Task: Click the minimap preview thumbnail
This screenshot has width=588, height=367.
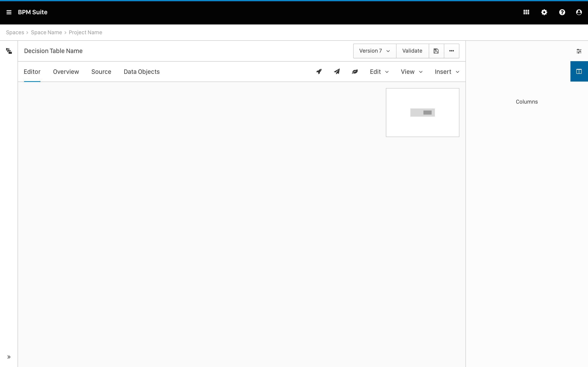Action: point(422,112)
